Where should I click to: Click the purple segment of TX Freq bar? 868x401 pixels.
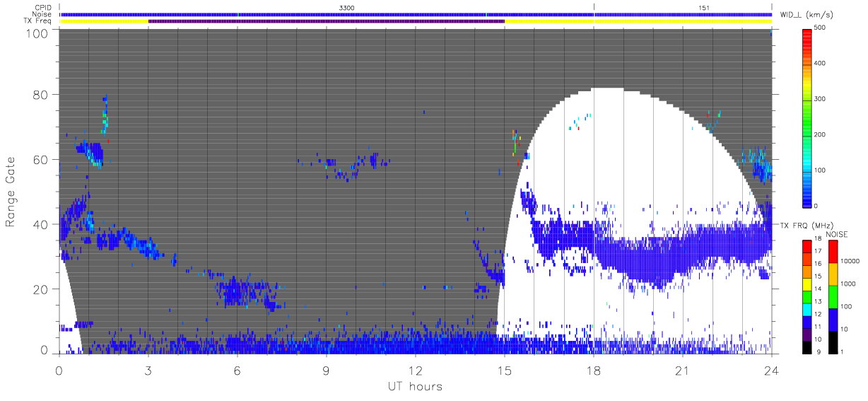[x=327, y=21]
